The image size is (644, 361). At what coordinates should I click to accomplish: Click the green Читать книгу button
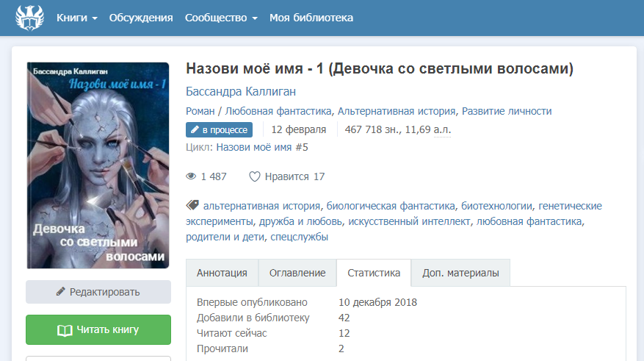point(98,330)
